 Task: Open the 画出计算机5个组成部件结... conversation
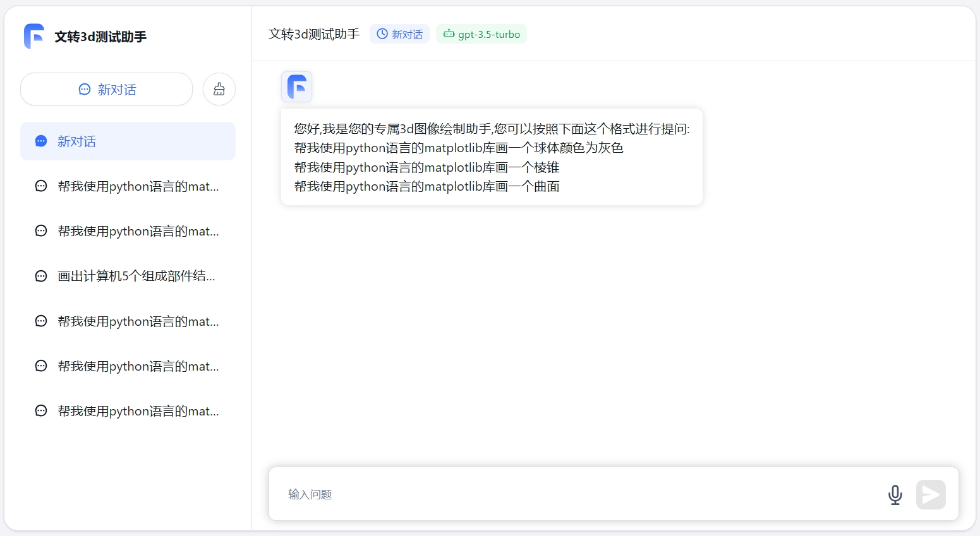pyautogui.click(x=136, y=276)
